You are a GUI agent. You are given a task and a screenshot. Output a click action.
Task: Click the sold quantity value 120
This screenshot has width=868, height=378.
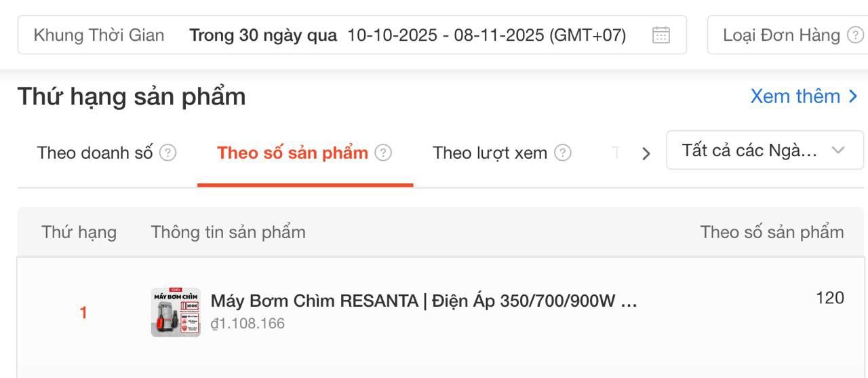tap(830, 298)
